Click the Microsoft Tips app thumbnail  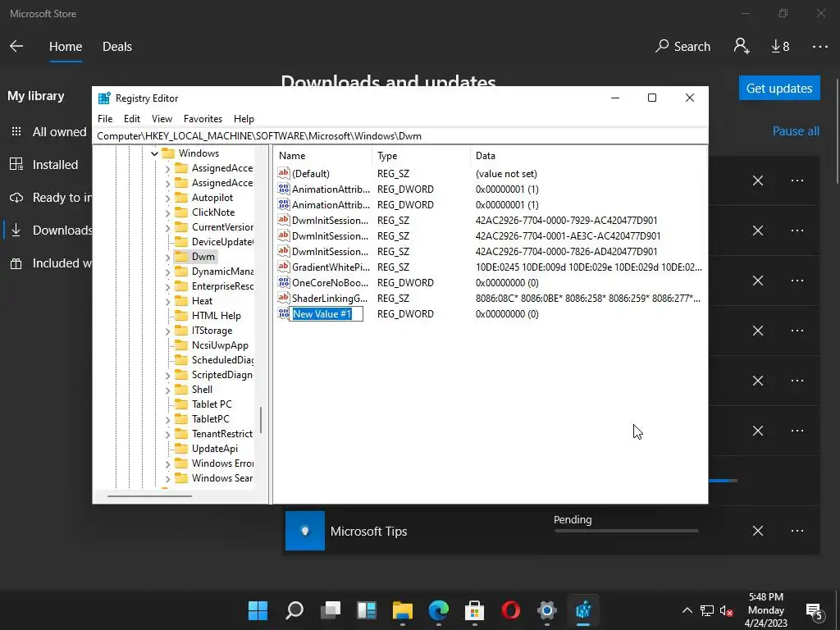click(x=305, y=531)
